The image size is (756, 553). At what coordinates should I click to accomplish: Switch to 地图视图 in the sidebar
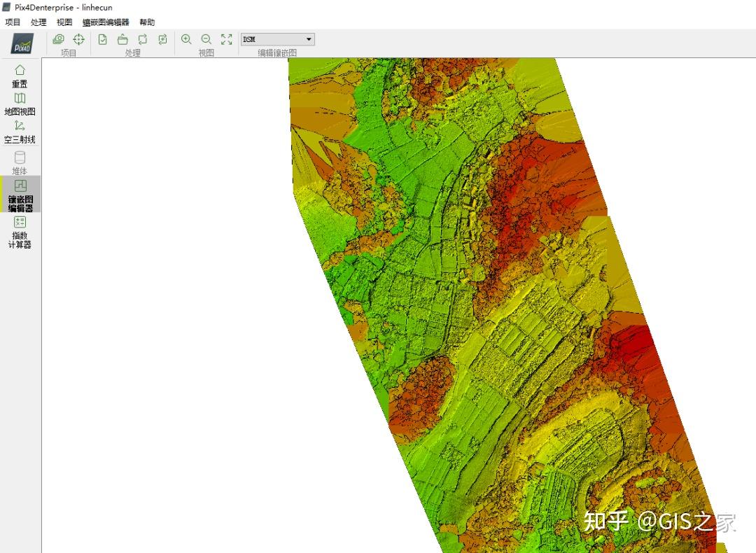20,104
